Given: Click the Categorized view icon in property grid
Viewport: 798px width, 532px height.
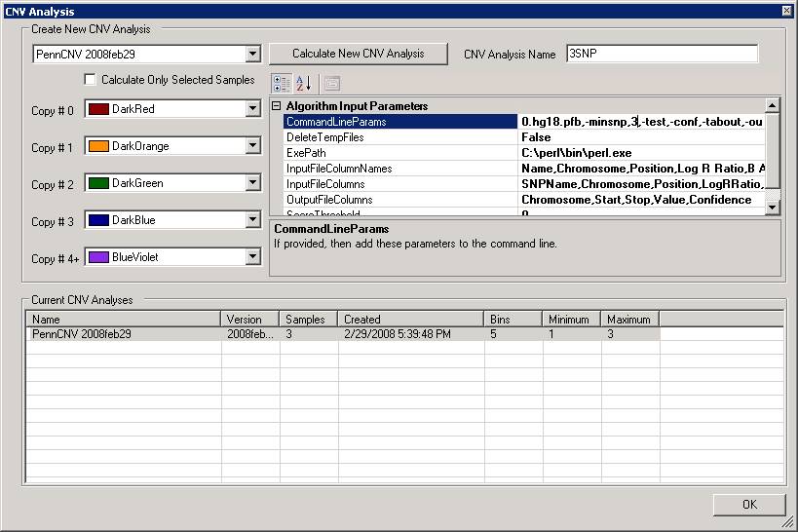Looking at the screenshot, I should pyautogui.click(x=282, y=84).
